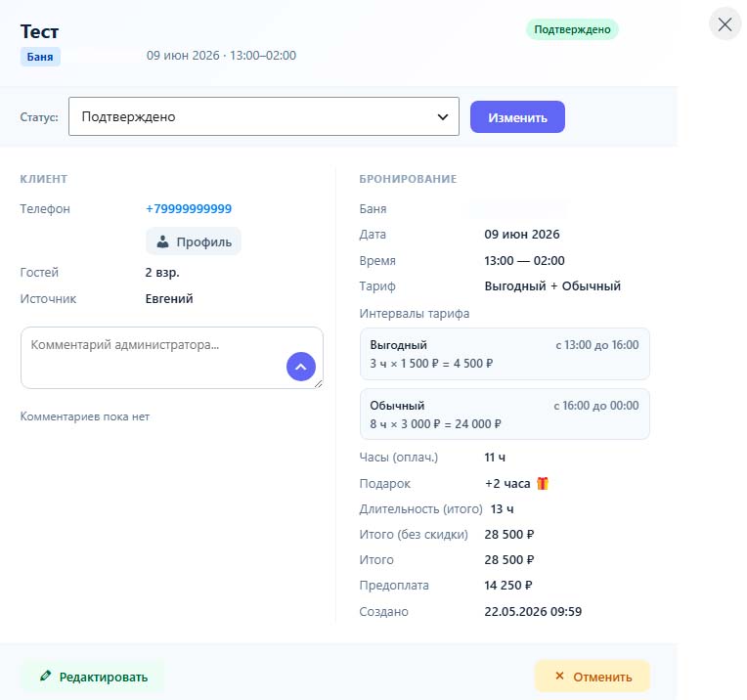The height and width of the screenshot is (700, 747).
Task: Click total duration value 13 ч
Action: [x=503, y=509]
